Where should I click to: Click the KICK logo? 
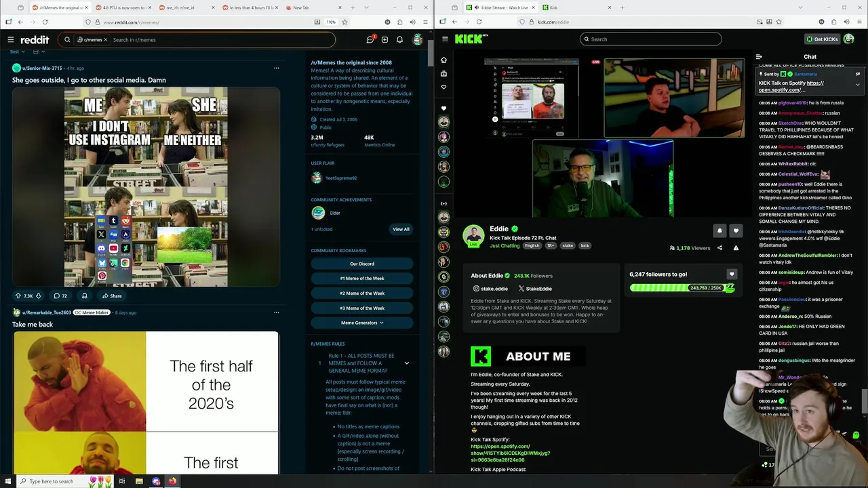pos(471,39)
